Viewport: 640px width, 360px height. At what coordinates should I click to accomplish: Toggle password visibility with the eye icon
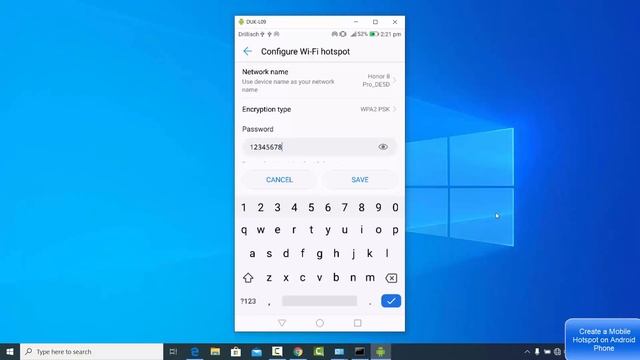[x=383, y=147]
